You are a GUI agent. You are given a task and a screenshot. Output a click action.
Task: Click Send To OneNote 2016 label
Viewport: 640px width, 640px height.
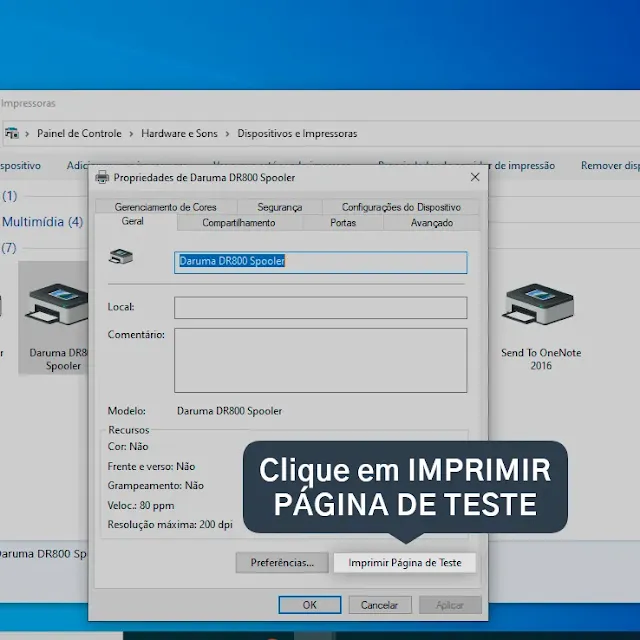pyautogui.click(x=541, y=359)
